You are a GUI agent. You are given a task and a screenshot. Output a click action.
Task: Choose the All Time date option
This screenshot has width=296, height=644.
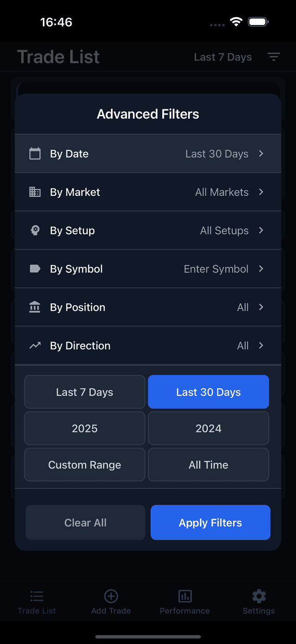click(x=209, y=465)
